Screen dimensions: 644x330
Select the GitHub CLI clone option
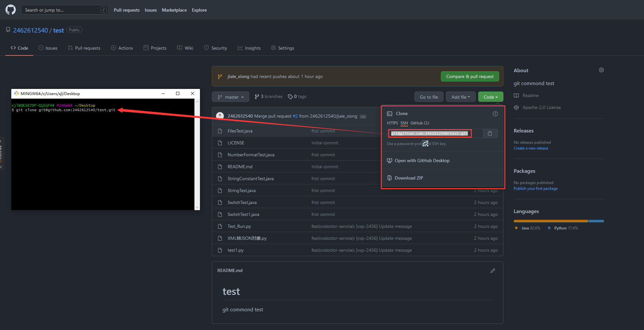coord(420,123)
